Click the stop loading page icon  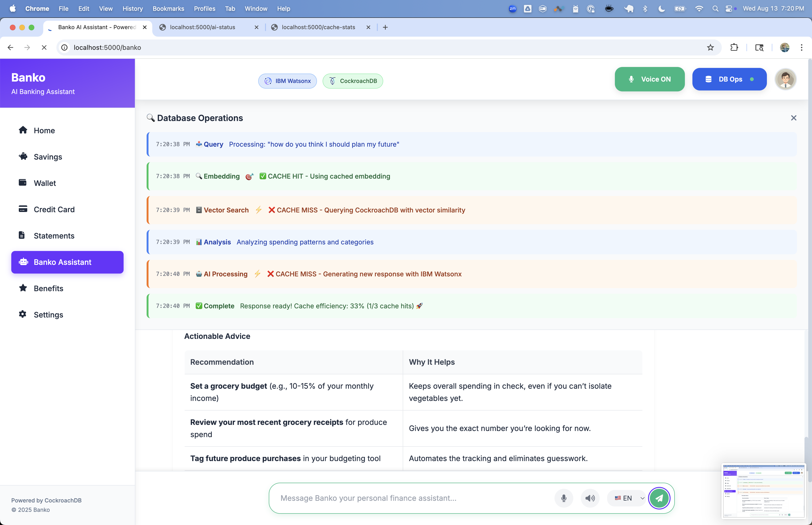click(44, 47)
